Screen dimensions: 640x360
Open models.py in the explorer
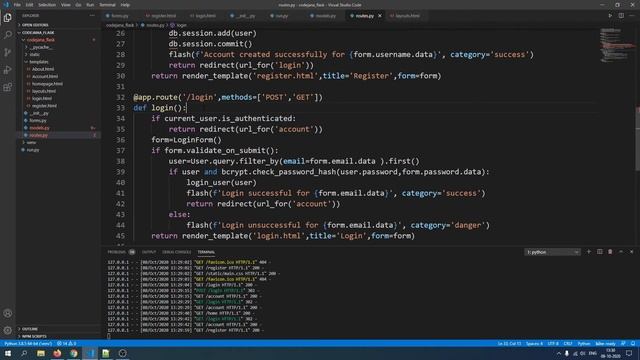point(40,128)
